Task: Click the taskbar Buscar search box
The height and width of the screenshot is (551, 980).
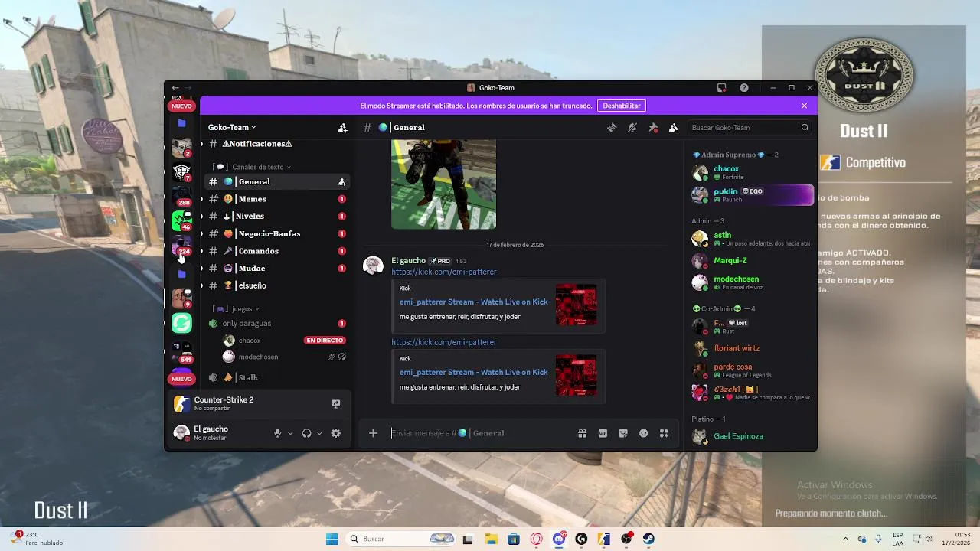Action: (401, 539)
